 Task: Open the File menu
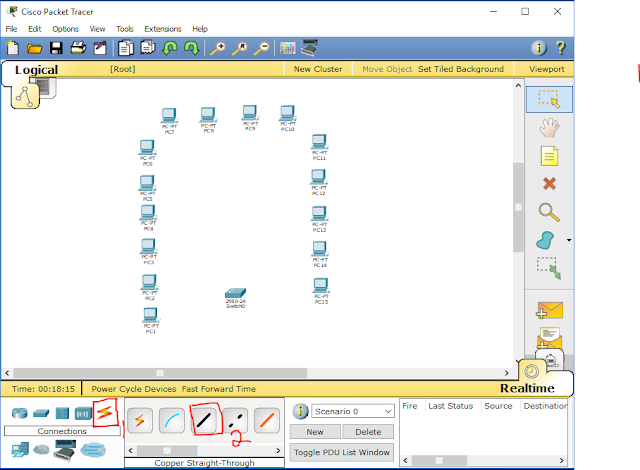11,29
